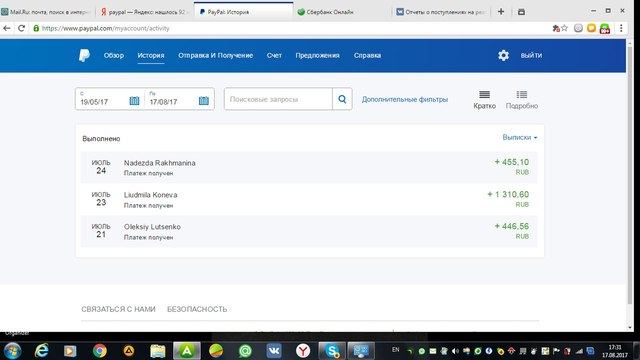Open Google Chrome from taskbar
640x360 pixels.
(x=100, y=351)
